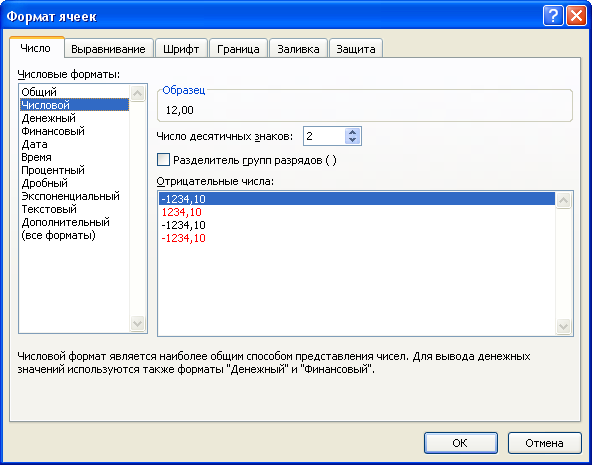The image size is (592, 465).
Task: Decrease decimal places with down spinner
Action: coord(353,140)
